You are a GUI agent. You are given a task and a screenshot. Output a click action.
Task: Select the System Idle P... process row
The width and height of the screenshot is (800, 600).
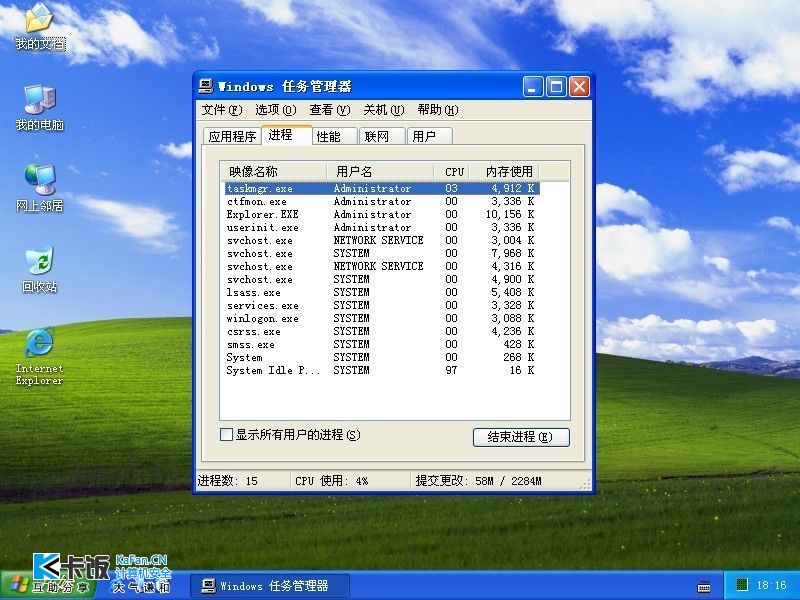(x=382, y=370)
